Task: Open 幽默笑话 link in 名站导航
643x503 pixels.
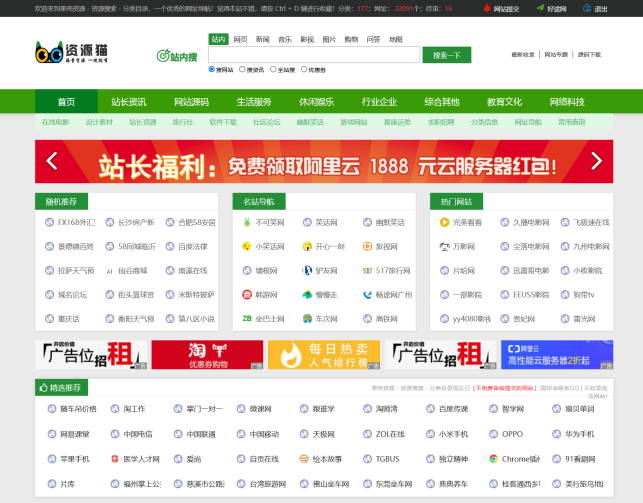Action: [390, 222]
